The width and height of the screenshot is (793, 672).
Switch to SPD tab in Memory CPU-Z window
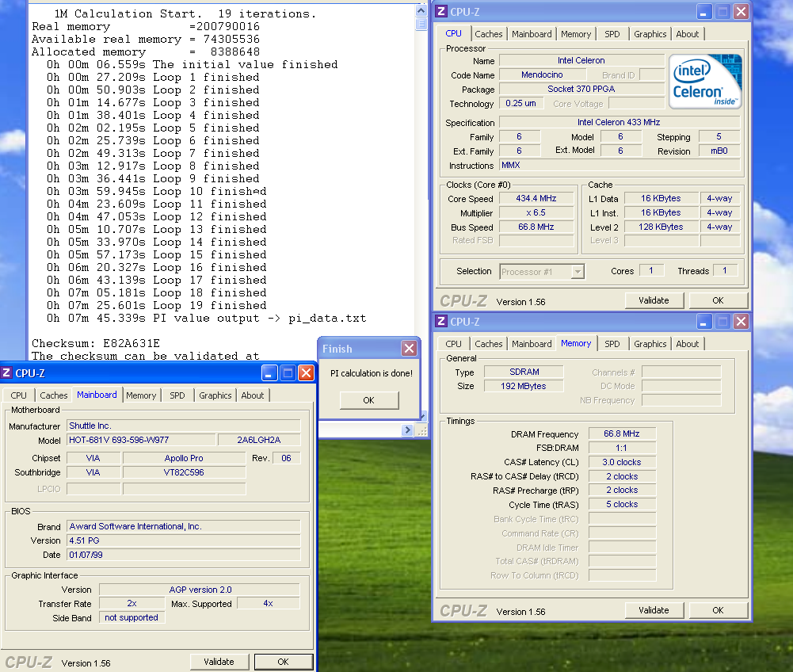click(x=612, y=344)
